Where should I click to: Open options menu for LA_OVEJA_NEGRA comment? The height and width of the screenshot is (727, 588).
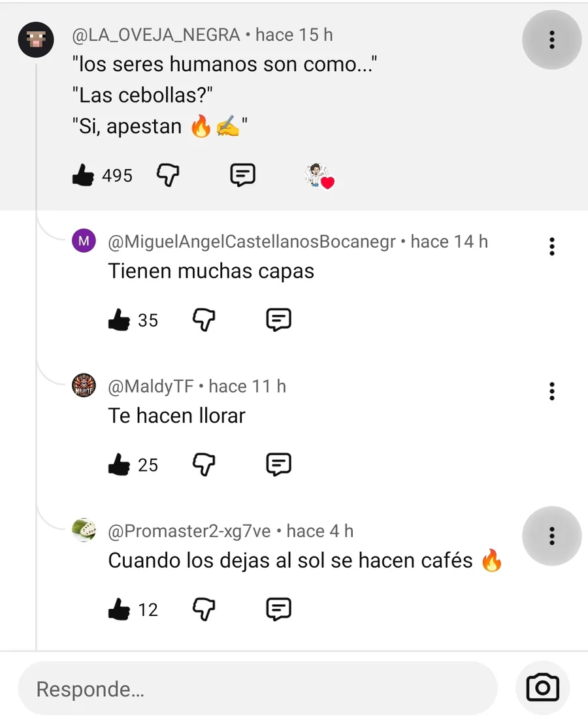coord(551,40)
